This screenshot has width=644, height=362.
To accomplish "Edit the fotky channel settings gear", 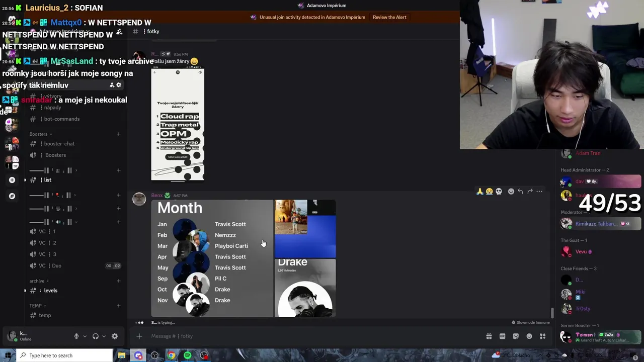I will click(119, 85).
